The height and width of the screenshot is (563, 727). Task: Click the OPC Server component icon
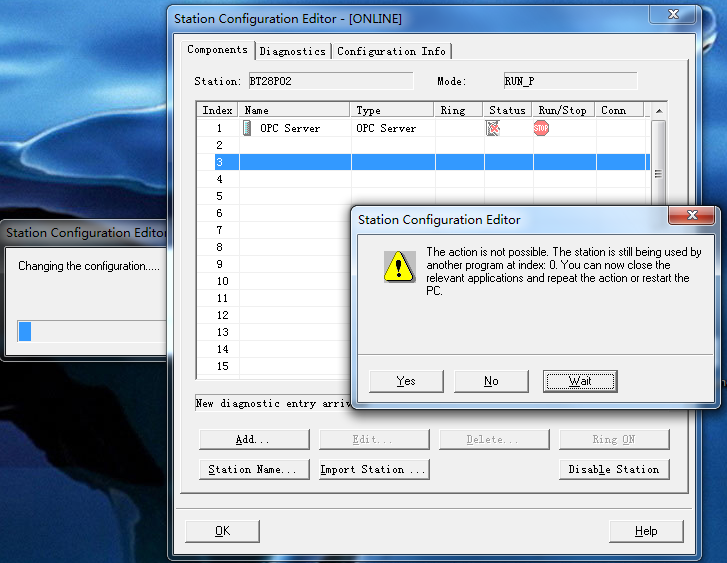pyautogui.click(x=247, y=128)
